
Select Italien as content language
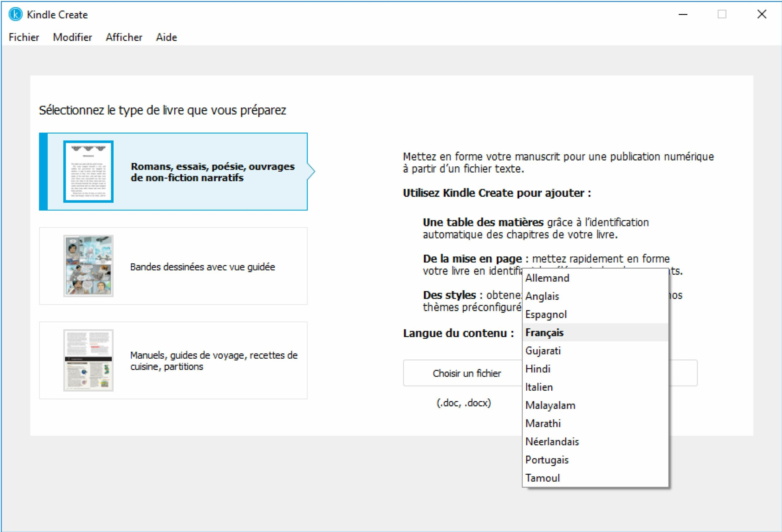[x=539, y=387]
